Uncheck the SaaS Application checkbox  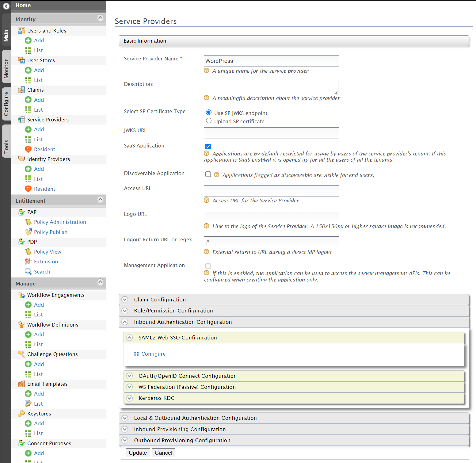tap(208, 147)
